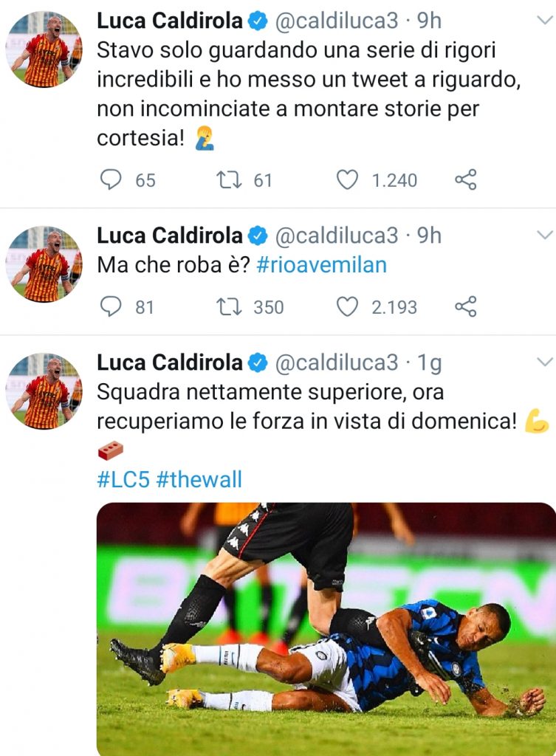
Task: Open @caldiluca3 handle on the first tweet
Action: (337, 22)
